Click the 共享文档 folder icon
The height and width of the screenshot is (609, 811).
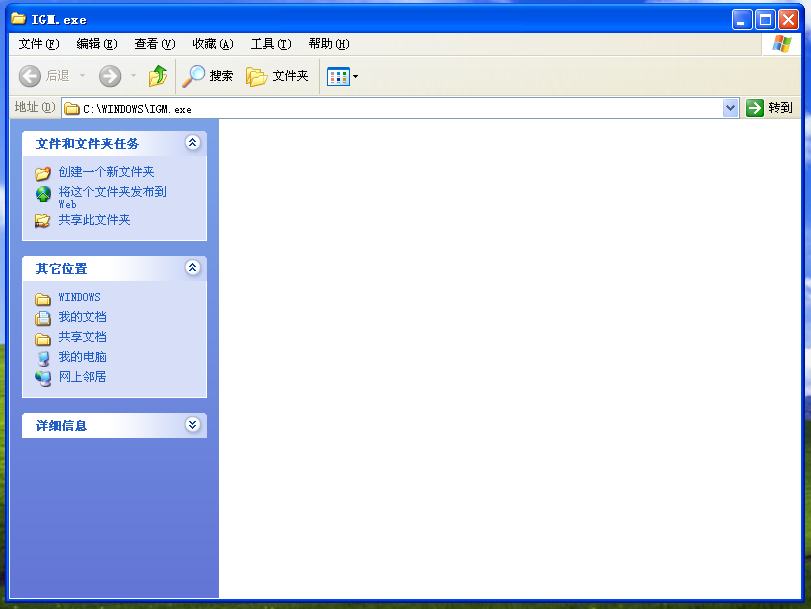point(43,339)
